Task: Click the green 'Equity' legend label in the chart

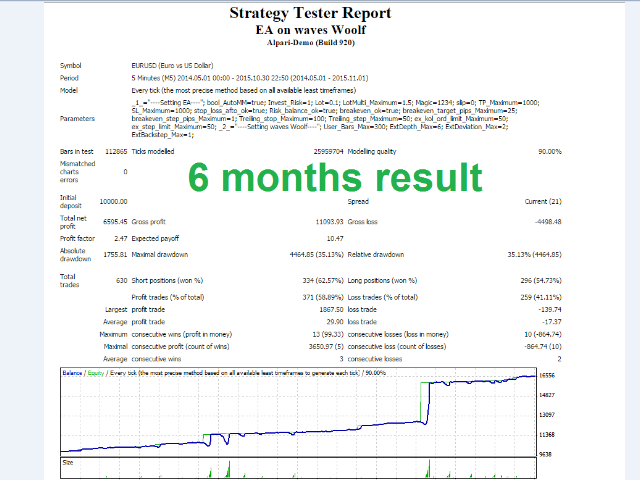Action: (96, 373)
